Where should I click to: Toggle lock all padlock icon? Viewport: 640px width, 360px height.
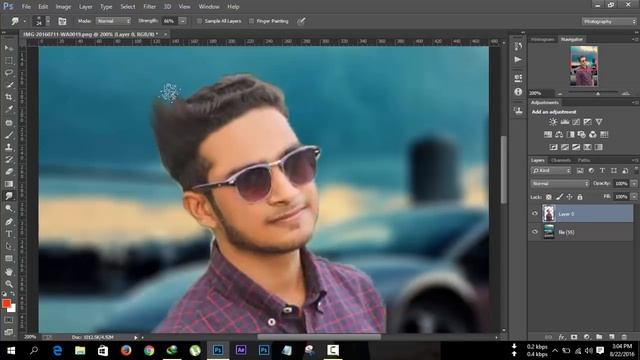580,197
